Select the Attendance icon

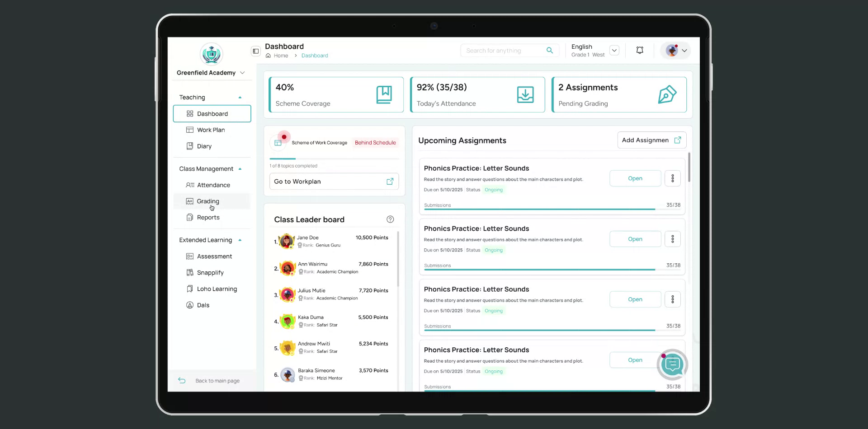point(189,185)
